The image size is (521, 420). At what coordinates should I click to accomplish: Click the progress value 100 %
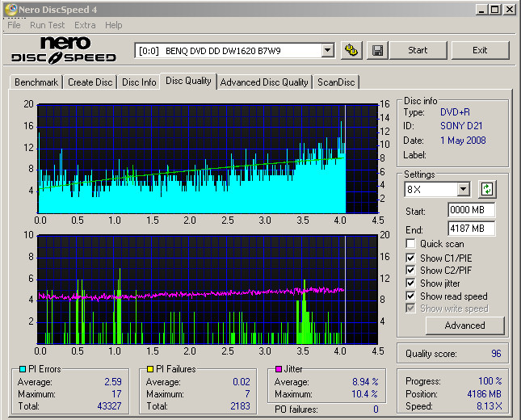pos(490,380)
